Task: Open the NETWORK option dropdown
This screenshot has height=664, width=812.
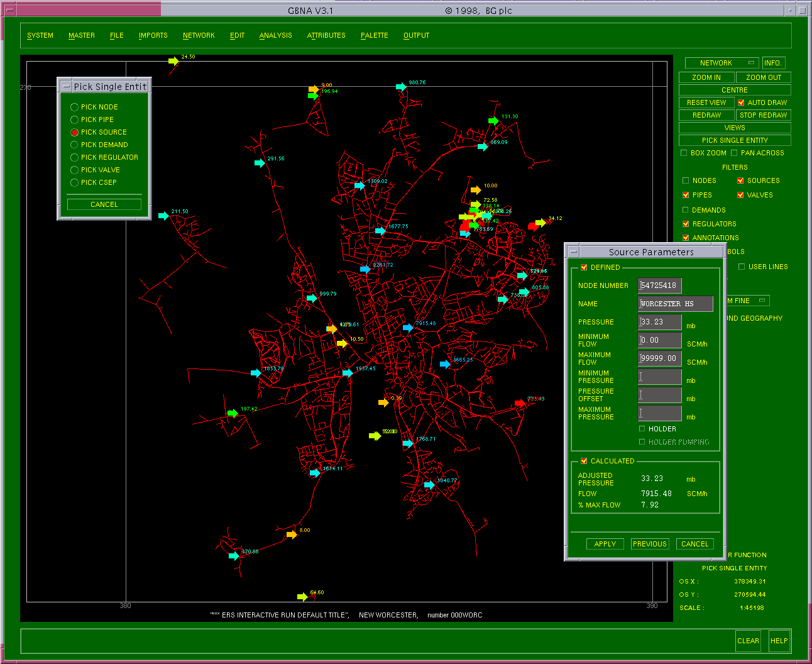Action: click(721, 63)
